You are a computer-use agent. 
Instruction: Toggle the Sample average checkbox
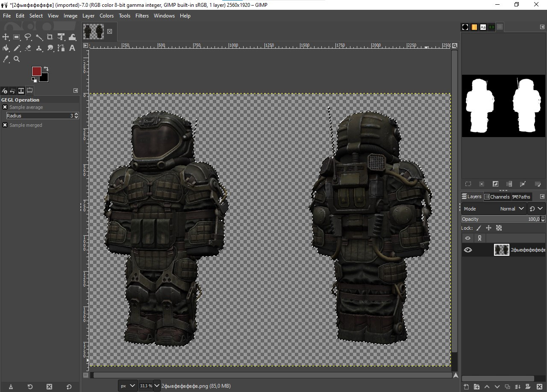[x=5, y=107]
